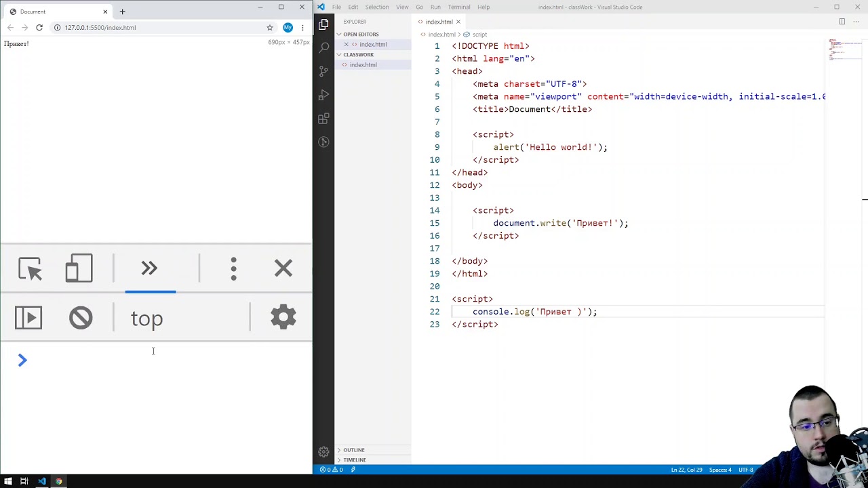Image resolution: width=868 pixels, height=488 pixels.
Task: Open Console settings gear
Action: [283, 317]
